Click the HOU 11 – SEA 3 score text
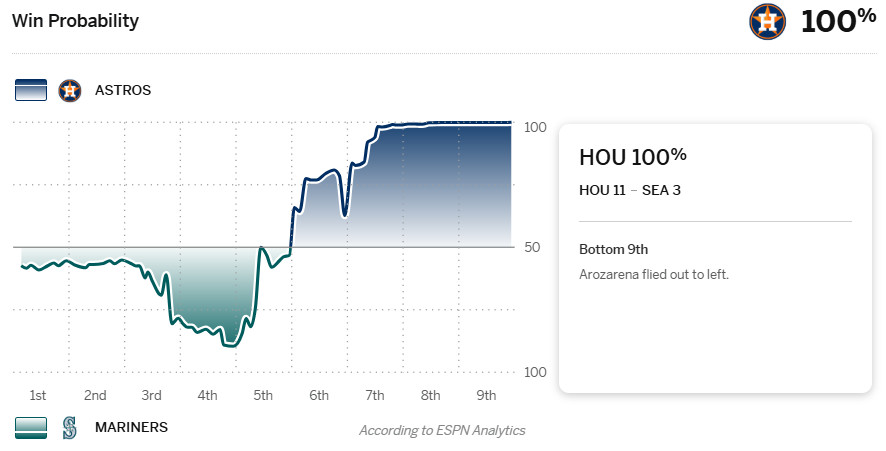Viewport: 886px width, 451px height. point(629,190)
